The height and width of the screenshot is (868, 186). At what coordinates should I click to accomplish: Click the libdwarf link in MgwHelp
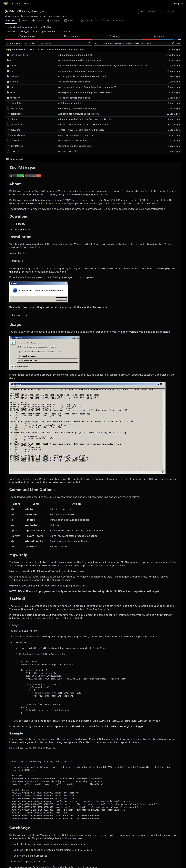(x=36, y=586)
